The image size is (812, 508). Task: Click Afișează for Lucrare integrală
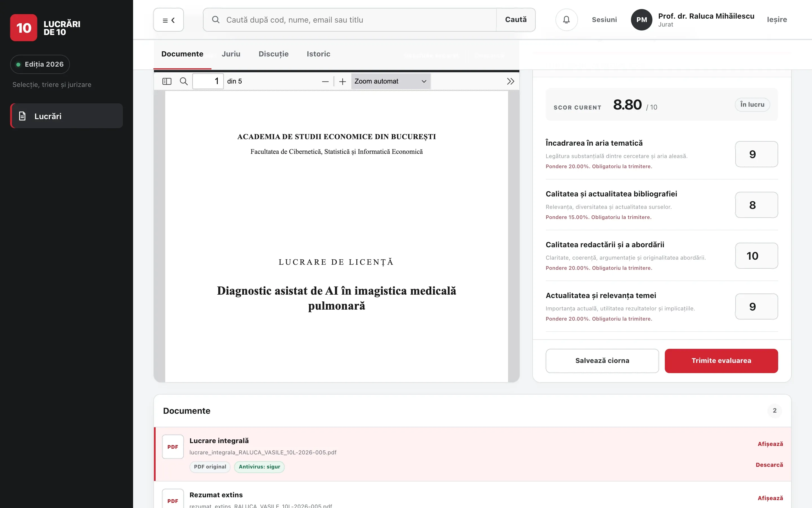coord(770,444)
